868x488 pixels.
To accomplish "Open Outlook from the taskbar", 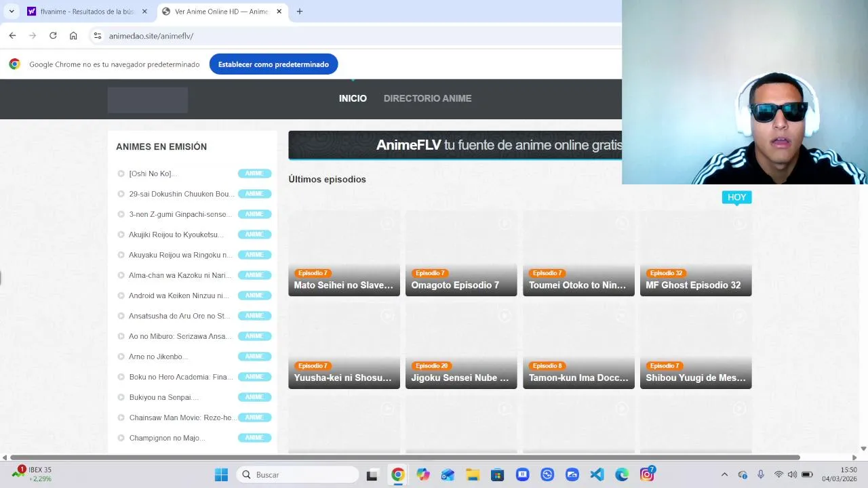I will pos(448,474).
